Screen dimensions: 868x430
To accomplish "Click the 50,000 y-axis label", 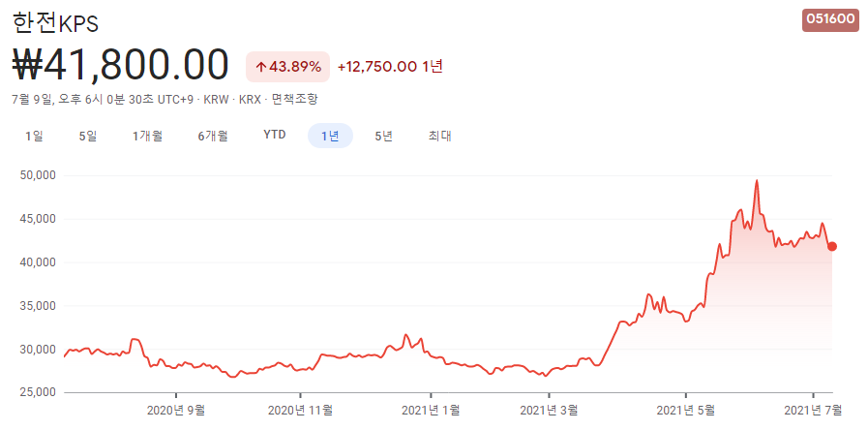I will [x=38, y=175].
